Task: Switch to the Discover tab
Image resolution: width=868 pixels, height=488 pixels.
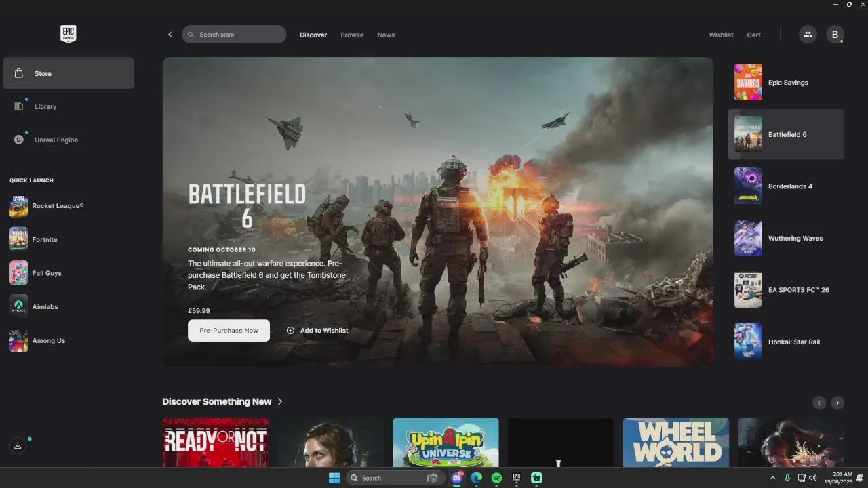Action: [x=313, y=35]
